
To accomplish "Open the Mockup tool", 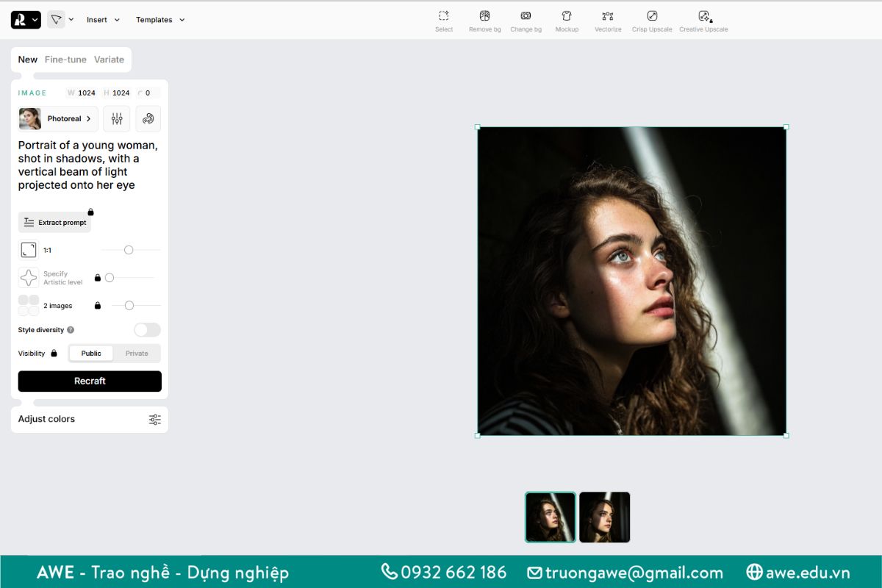I will (x=567, y=16).
